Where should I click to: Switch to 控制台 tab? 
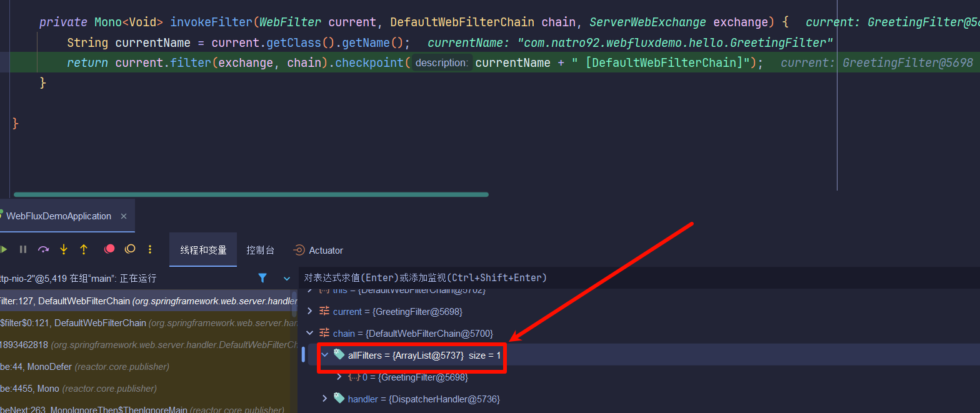pos(260,250)
